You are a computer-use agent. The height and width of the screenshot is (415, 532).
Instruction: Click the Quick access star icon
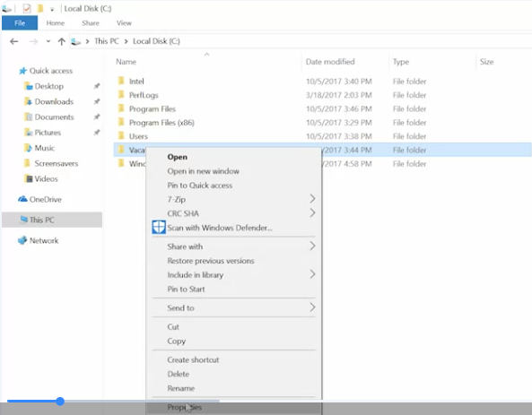coord(22,71)
